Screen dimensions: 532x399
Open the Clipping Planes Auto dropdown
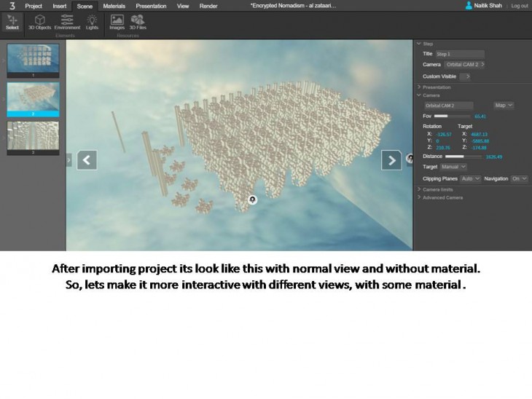(x=471, y=178)
